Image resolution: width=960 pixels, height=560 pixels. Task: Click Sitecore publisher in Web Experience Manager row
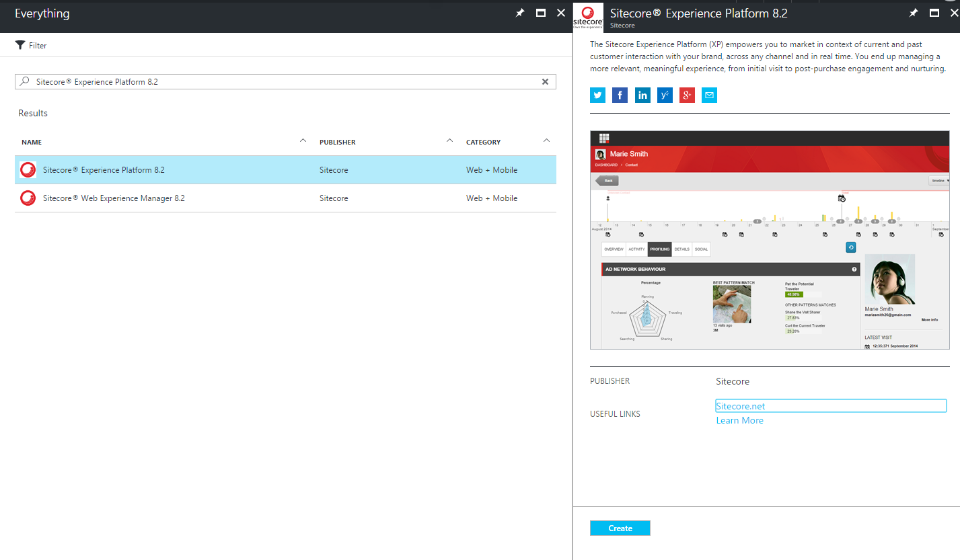point(334,198)
